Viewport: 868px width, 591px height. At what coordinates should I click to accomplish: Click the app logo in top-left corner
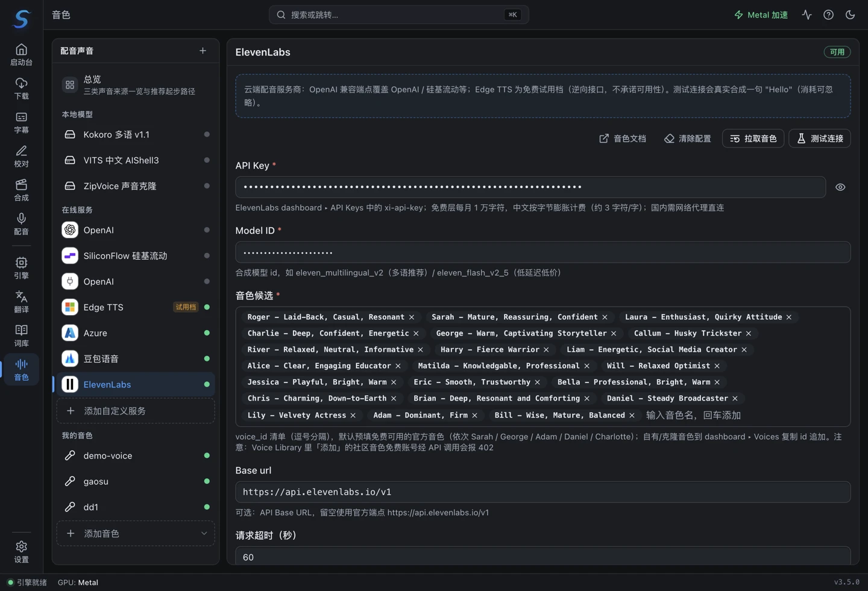tap(22, 19)
